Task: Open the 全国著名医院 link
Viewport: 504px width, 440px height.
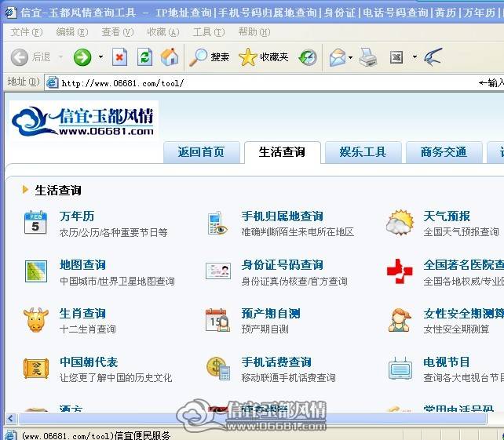Action: [463, 265]
